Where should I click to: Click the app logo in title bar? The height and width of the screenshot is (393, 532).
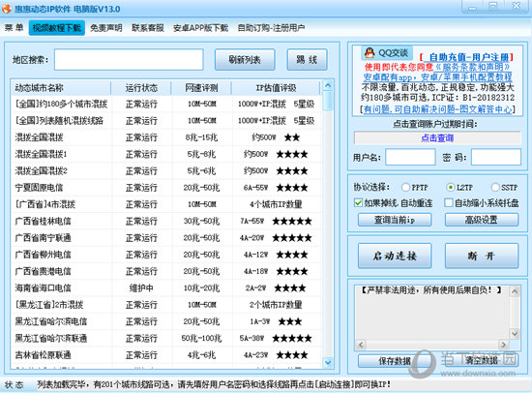point(7,9)
